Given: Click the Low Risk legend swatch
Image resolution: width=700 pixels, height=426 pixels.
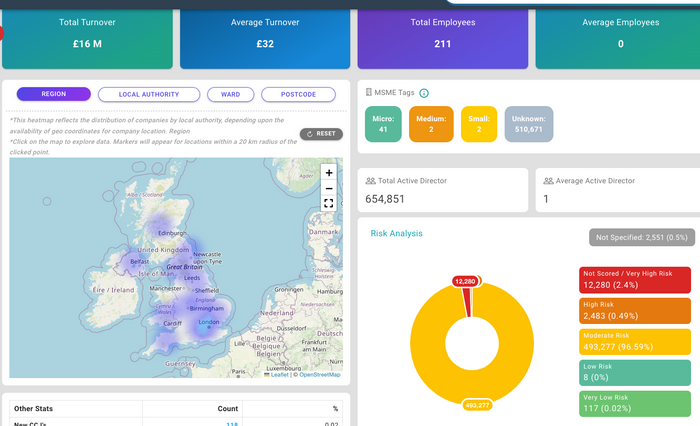Looking at the screenshot, I should click(x=634, y=373).
